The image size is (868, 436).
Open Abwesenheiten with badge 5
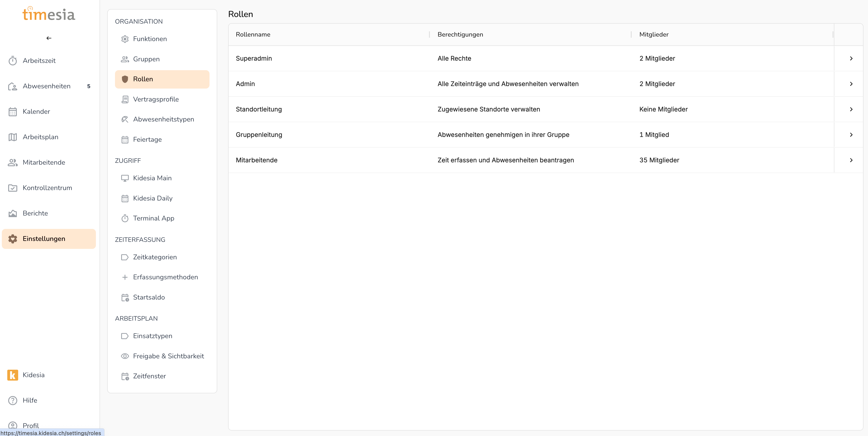point(47,86)
